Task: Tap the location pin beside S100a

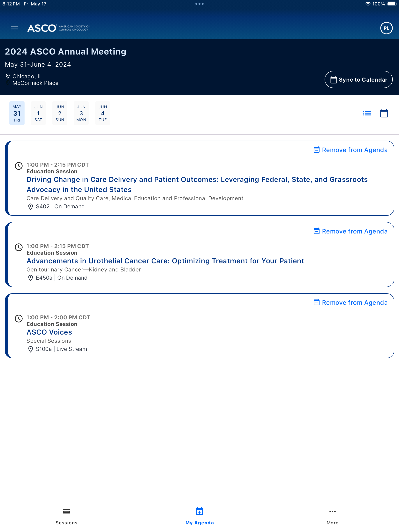Action: click(30, 349)
